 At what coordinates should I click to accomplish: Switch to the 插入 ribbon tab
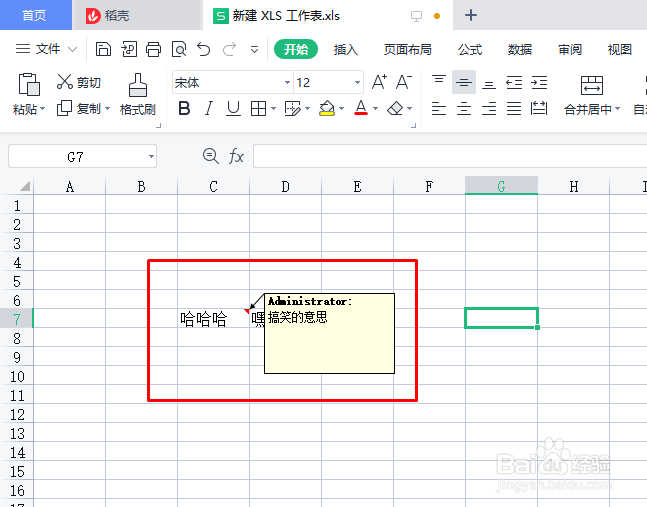pos(346,50)
